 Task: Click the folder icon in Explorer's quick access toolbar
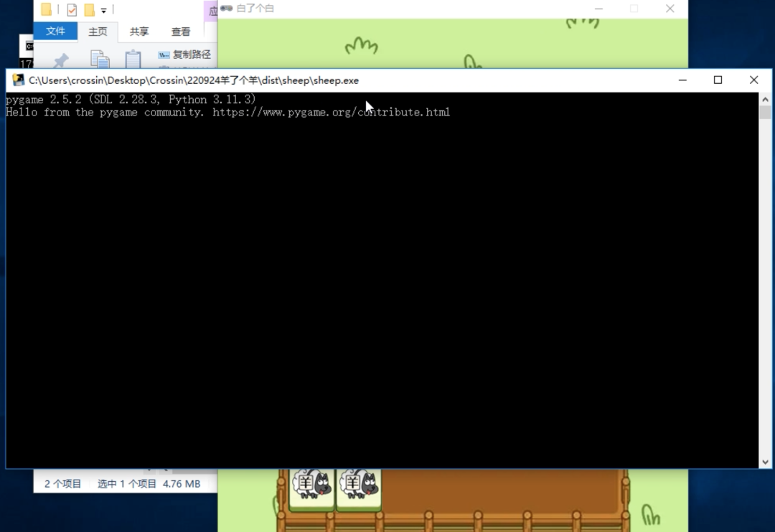pos(47,9)
